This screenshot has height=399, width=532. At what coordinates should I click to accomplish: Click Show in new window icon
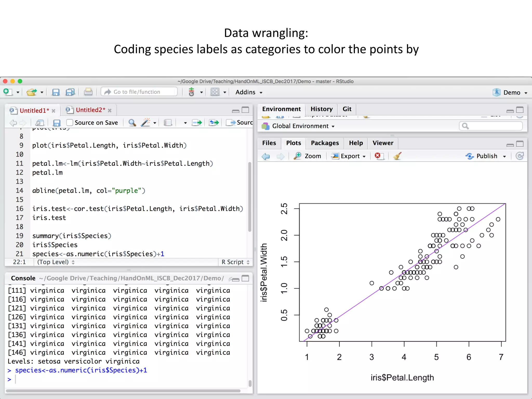[40, 123]
